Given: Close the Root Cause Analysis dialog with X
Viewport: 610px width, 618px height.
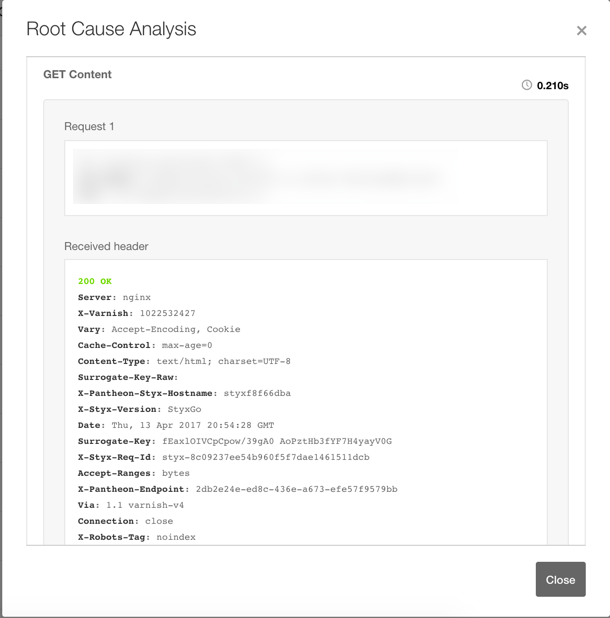Looking at the screenshot, I should (581, 30).
